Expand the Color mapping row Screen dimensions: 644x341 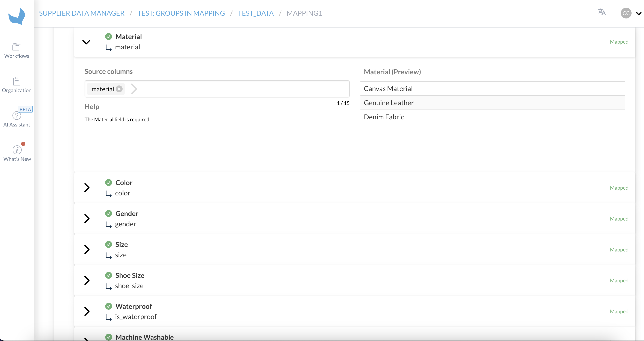[x=87, y=188]
